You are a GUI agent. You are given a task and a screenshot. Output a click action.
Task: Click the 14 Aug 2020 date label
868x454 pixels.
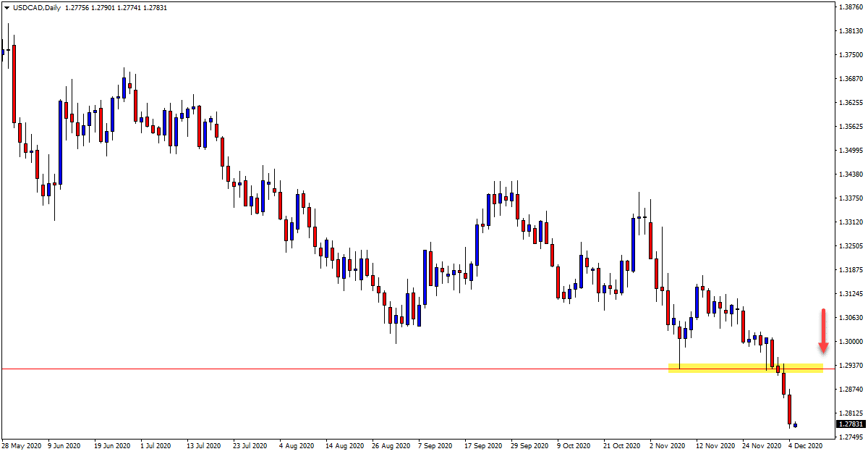[x=345, y=445]
